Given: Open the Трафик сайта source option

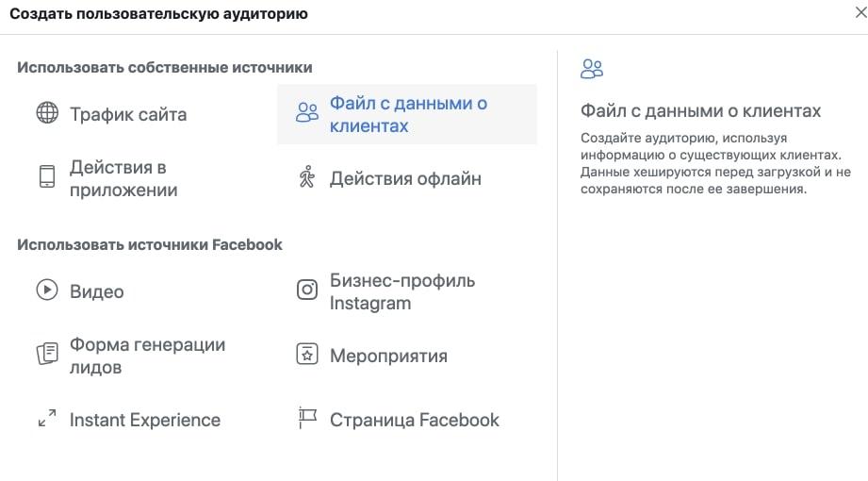Looking at the screenshot, I should [128, 115].
